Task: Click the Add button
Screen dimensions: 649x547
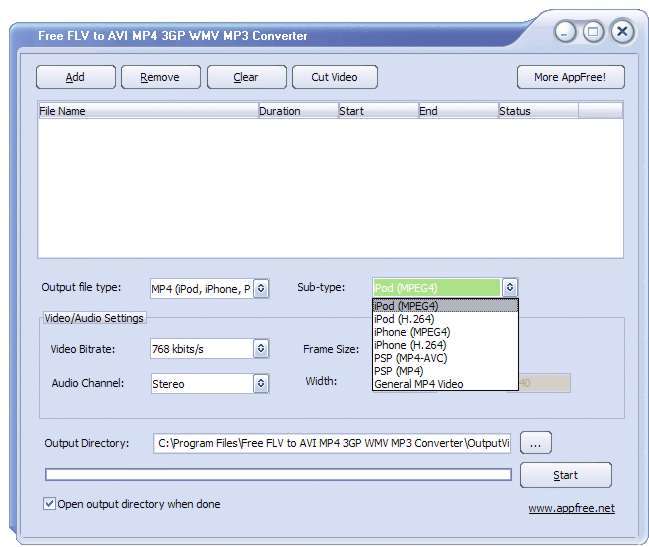Action: point(75,77)
